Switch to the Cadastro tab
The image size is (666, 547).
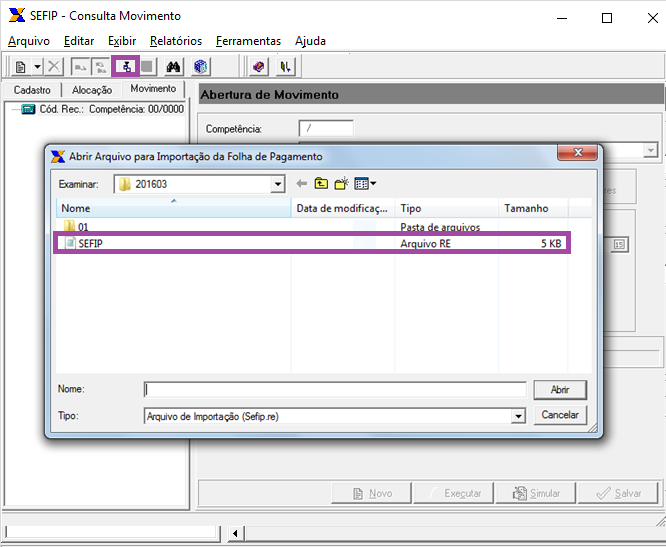pyautogui.click(x=32, y=90)
